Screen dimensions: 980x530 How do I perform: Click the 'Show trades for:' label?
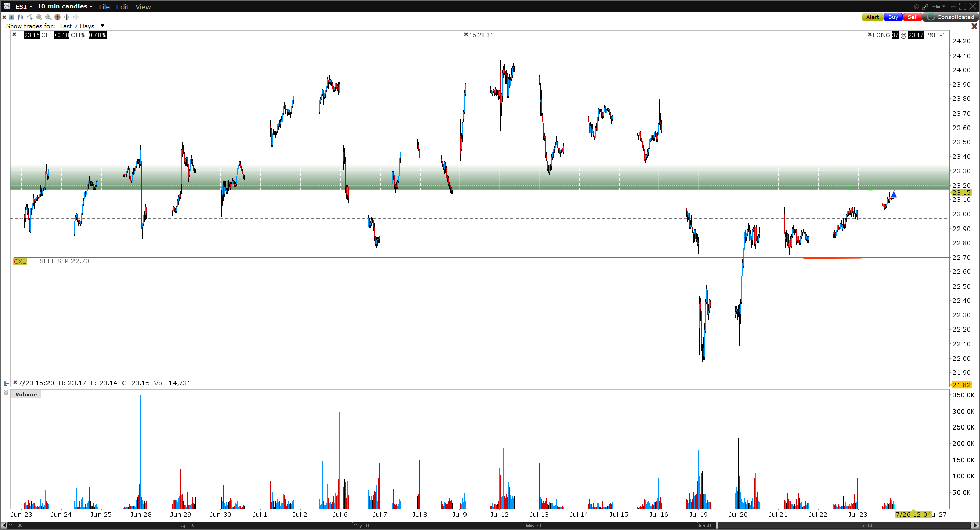pos(30,26)
